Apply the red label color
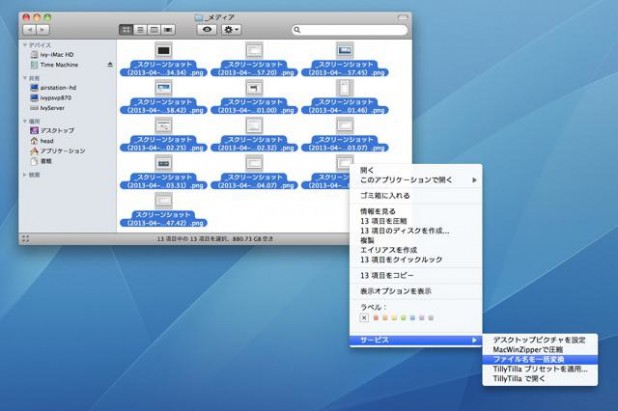618x411 pixels. (377, 317)
